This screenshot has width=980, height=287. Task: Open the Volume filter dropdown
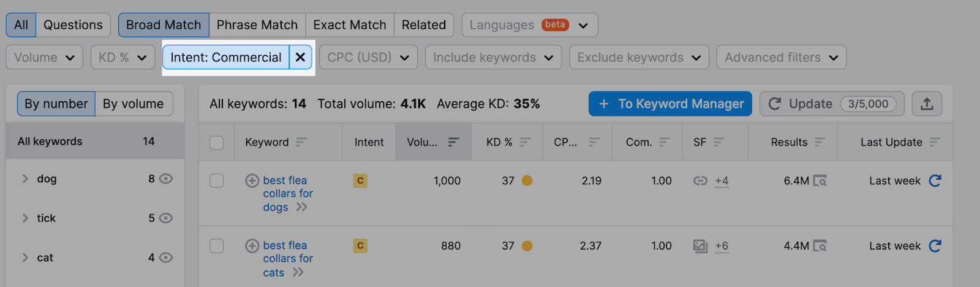coord(44,58)
